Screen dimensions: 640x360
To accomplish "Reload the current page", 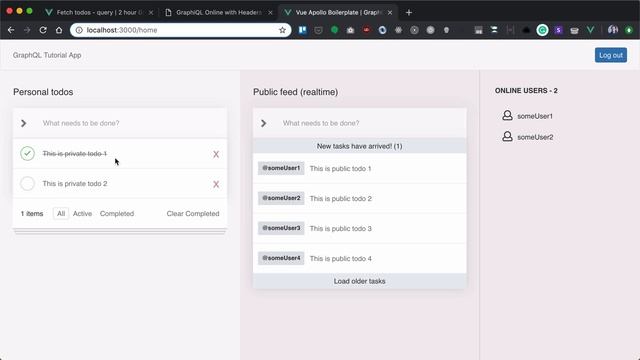I will [x=43, y=30].
